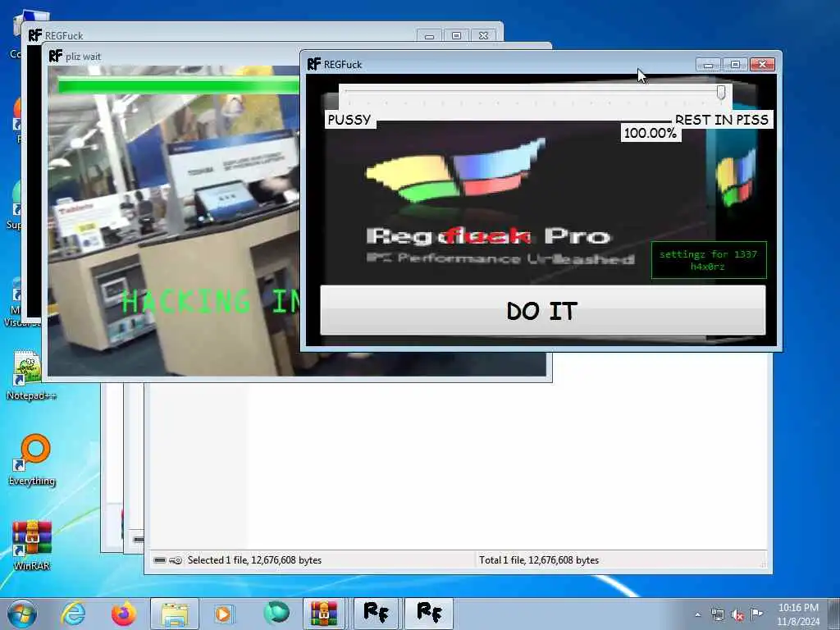Click the green progress bar in pliz wait window
The height and width of the screenshot is (630, 840).
click(x=178, y=85)
